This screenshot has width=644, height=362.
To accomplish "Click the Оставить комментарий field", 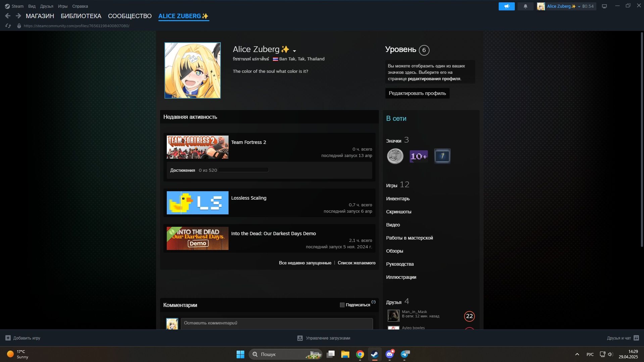I will [277, 324].
